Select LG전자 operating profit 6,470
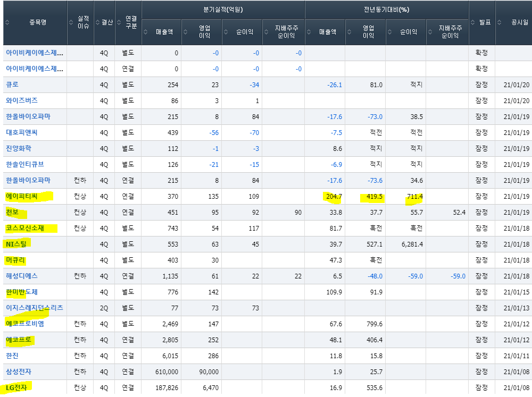Screen dimensions: 532x397 tap(211, 388)
